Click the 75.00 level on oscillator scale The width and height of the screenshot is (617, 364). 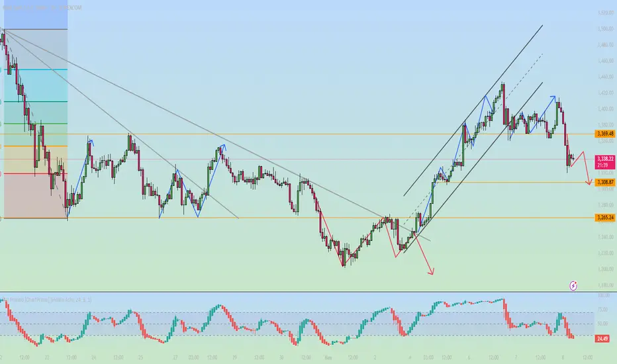(602, 310)
